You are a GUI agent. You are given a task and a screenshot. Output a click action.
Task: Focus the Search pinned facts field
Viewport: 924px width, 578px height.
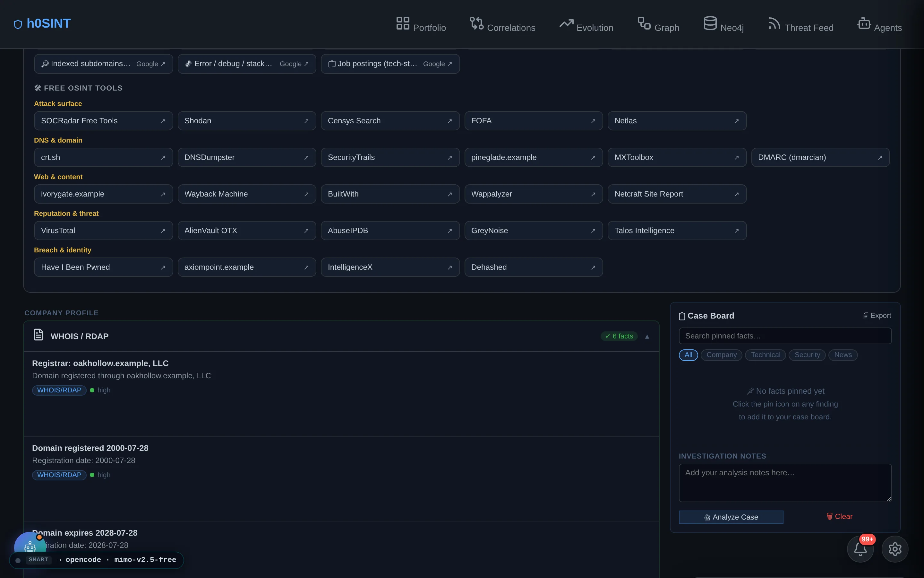[785, 336]
